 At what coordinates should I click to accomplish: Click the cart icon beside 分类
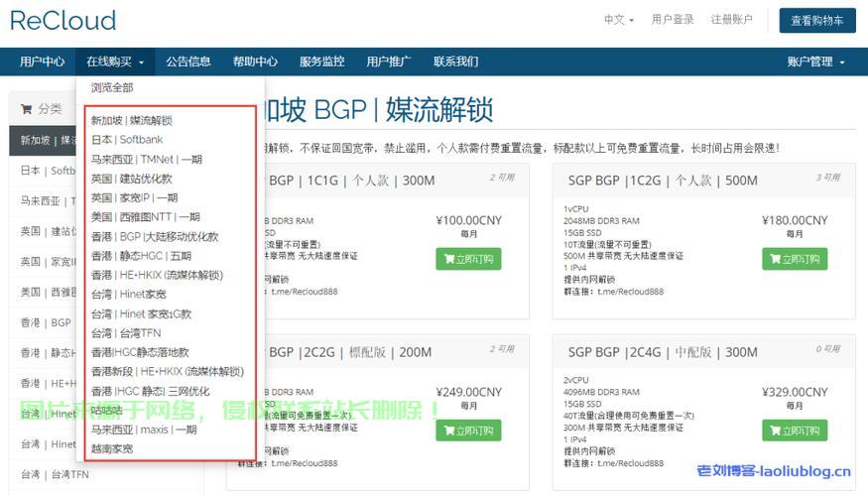[x=26, y=109]
